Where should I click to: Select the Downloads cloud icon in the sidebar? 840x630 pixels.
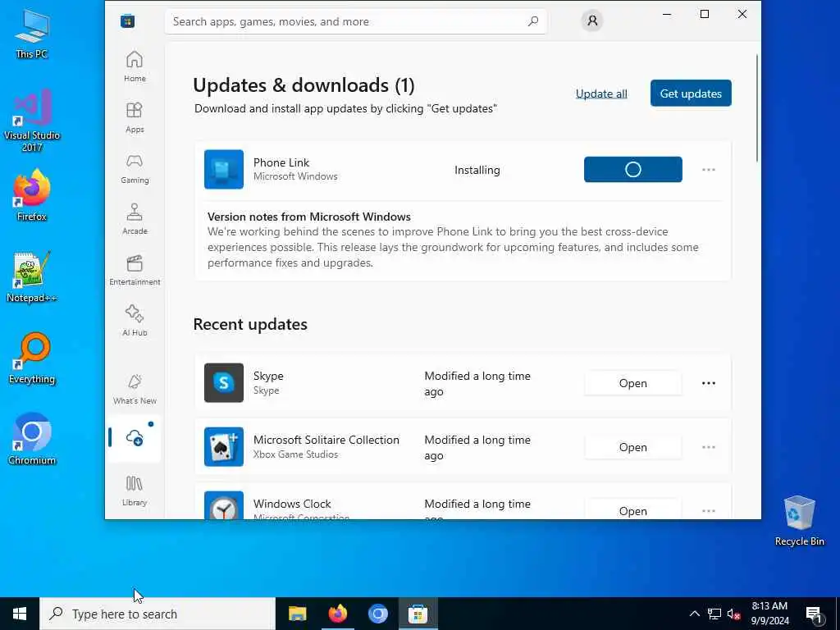134,438
